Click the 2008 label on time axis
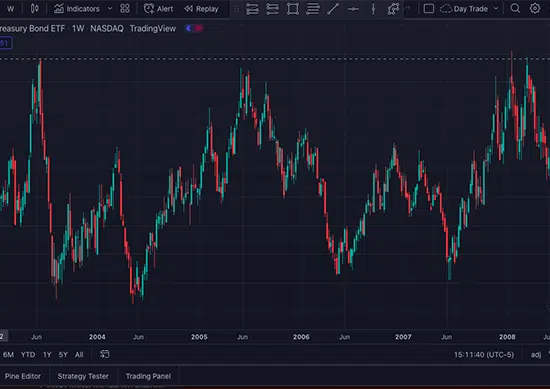The height and width of the screenshot is (389, 550). pyautogui.click(x=507, y=337)
